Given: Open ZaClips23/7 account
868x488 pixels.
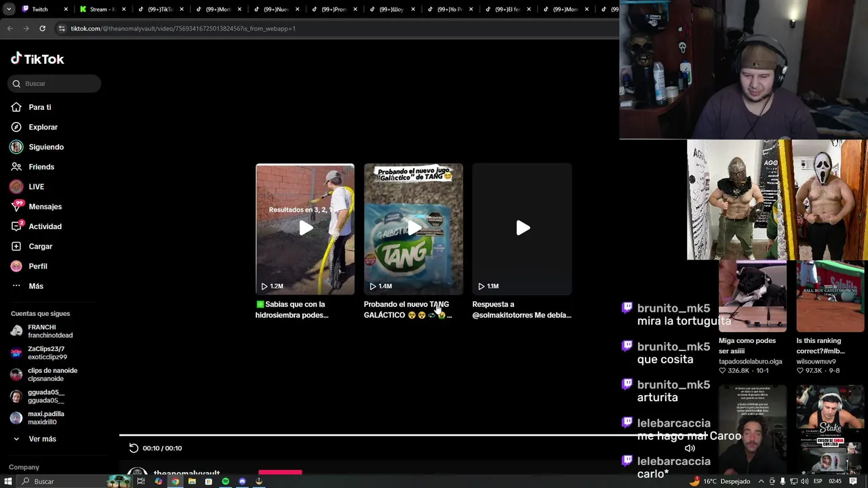Looking at the screenshot, I should (39, 353).
